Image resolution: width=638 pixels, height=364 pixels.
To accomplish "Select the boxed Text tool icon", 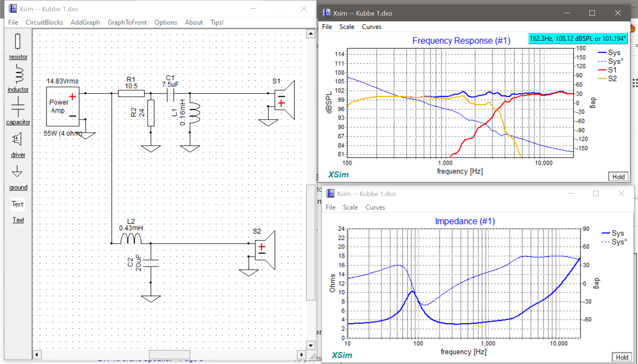I will click(x=17, y=204).
